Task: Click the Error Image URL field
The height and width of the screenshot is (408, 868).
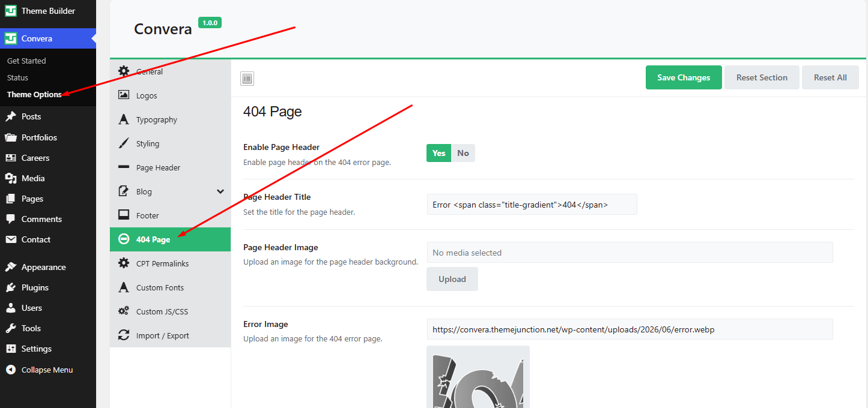Action: pyautogui.click(x=630, y=329)
